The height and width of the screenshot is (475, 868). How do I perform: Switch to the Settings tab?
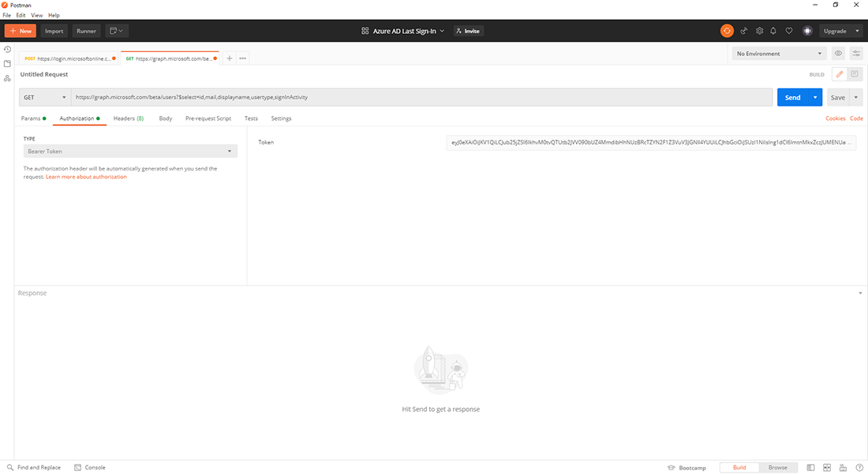click(281, 118)
